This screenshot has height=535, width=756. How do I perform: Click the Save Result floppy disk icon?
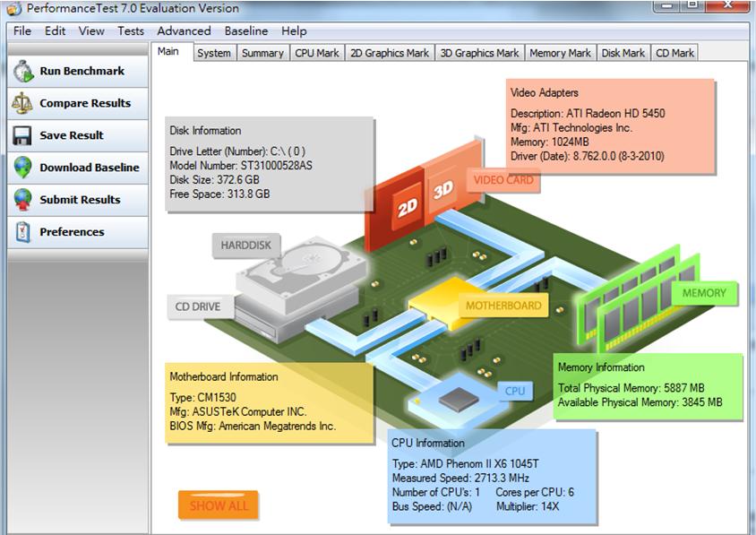tap(22, 135)
